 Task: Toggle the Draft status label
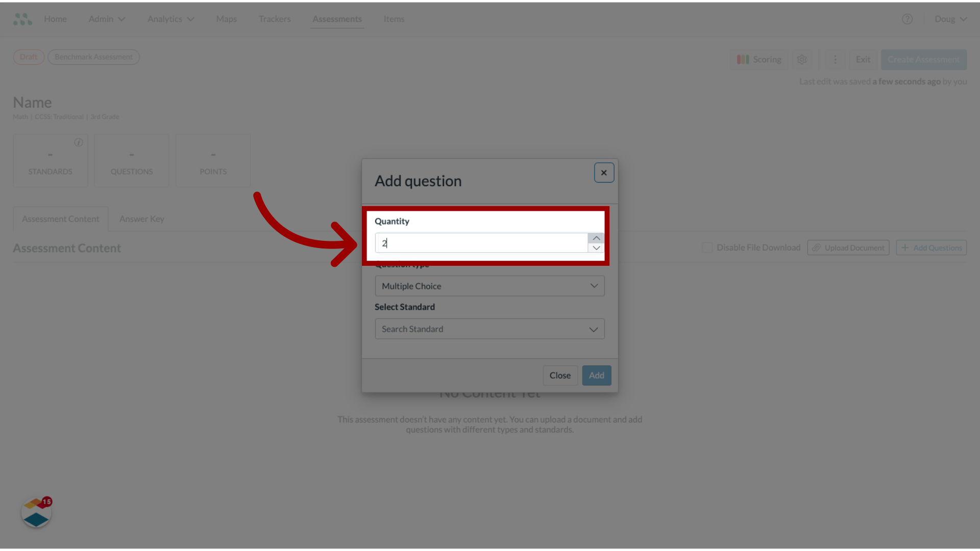(28, 57)
